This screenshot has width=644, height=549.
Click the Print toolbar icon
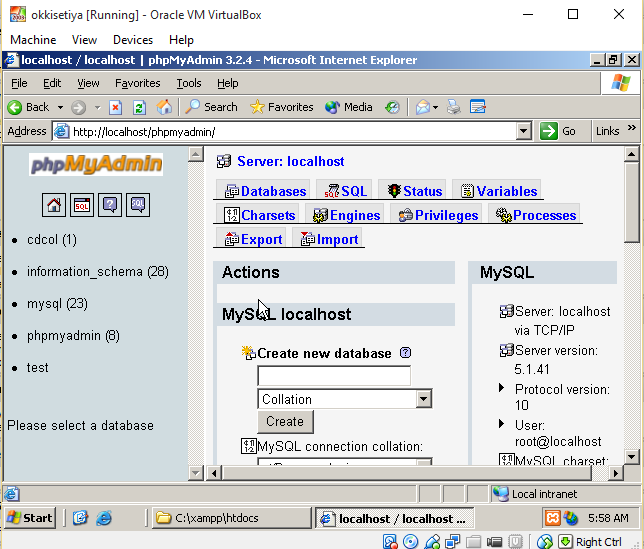[x=453, y=108]
